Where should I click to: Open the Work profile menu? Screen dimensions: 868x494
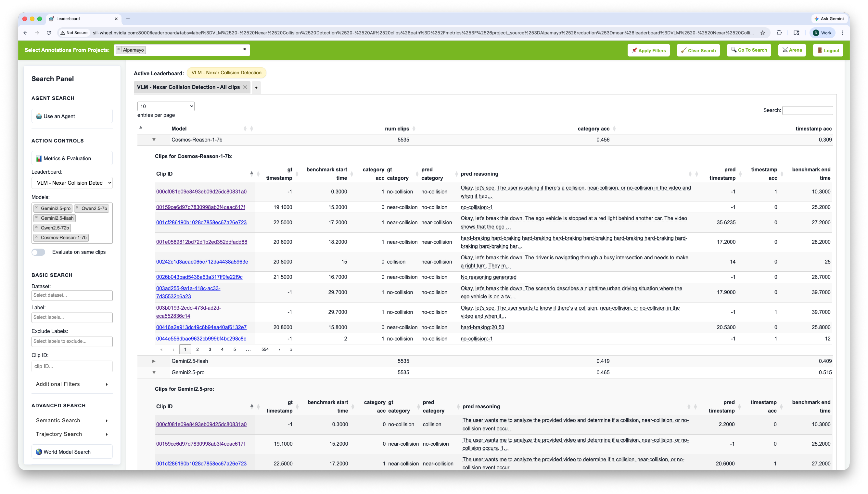point(822,33)
